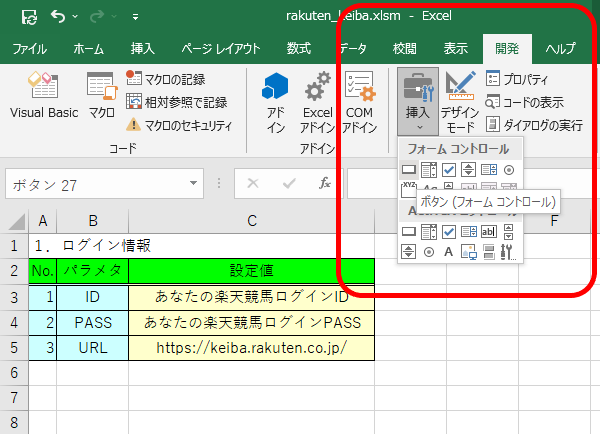600x434 pixels.
Task: Expand the Undo history dropdown arrow
Action: point(75,16)
